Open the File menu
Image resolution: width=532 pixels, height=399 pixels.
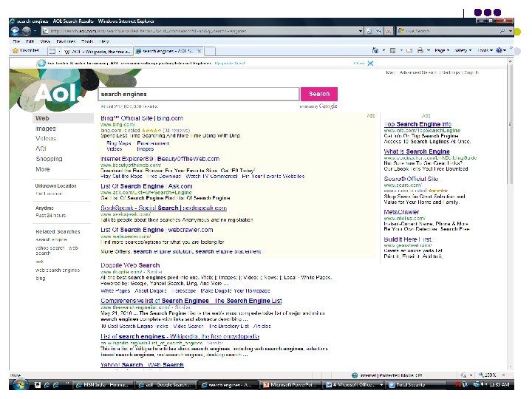click(16, 41)
